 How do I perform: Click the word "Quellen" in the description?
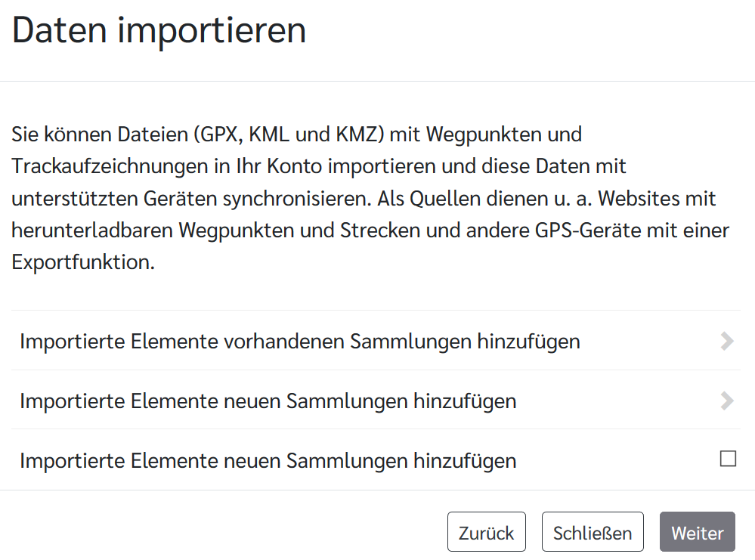447,199
